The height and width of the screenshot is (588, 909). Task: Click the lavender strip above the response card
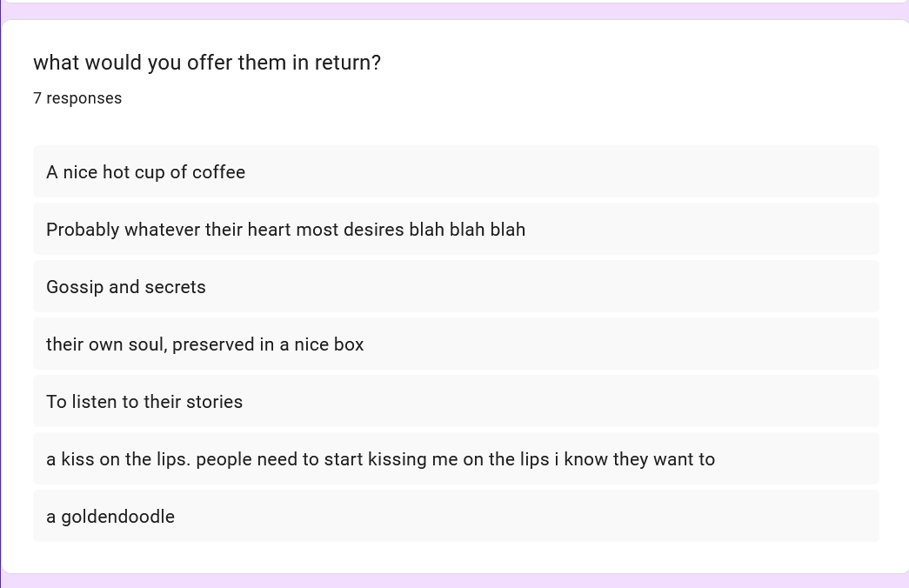[x=454, y=11]
